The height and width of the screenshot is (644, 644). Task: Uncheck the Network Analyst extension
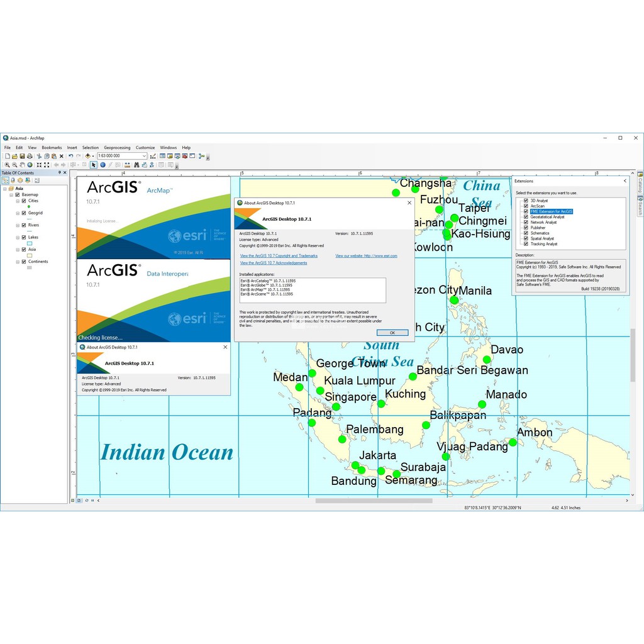click(x=526, y=222)
